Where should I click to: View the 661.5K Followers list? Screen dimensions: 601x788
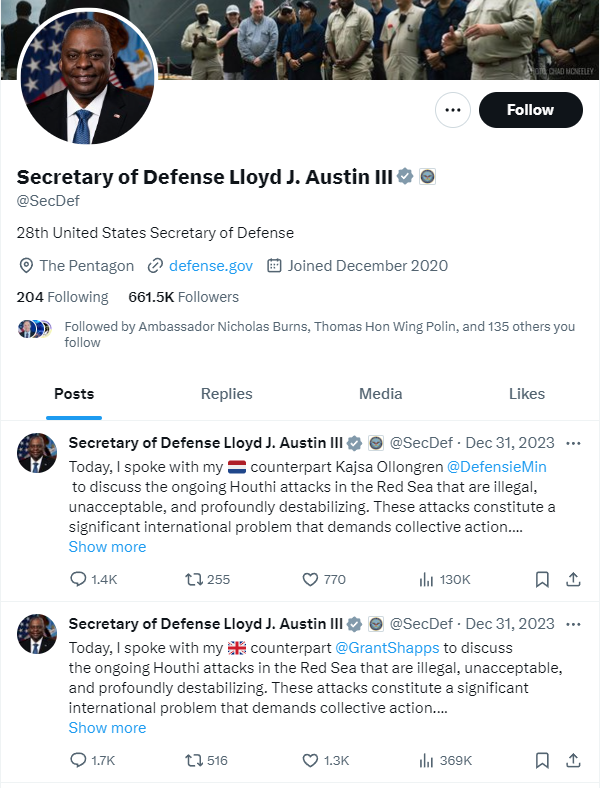point(183,297)
